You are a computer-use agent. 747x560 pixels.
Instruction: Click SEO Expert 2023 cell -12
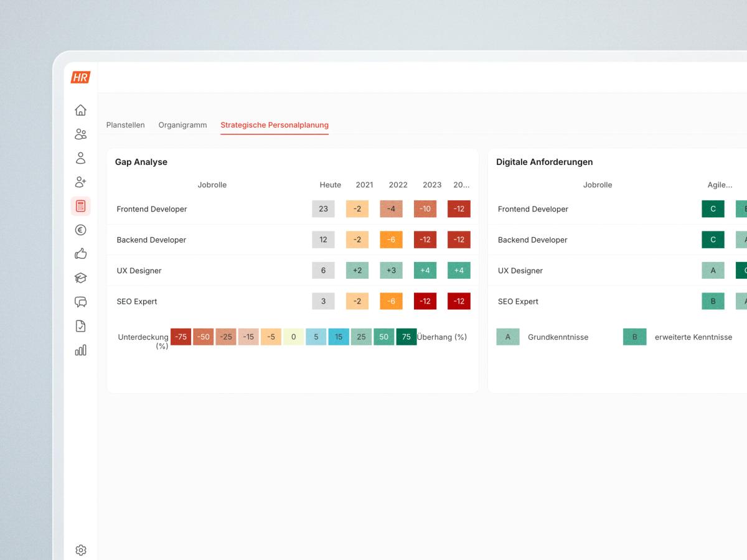coord(425,301)
